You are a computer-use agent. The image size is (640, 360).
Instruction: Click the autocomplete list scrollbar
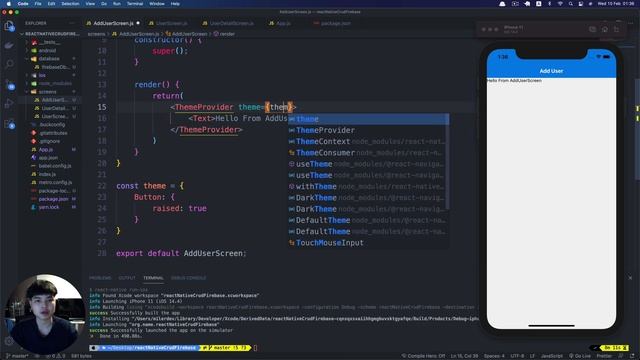448,161
